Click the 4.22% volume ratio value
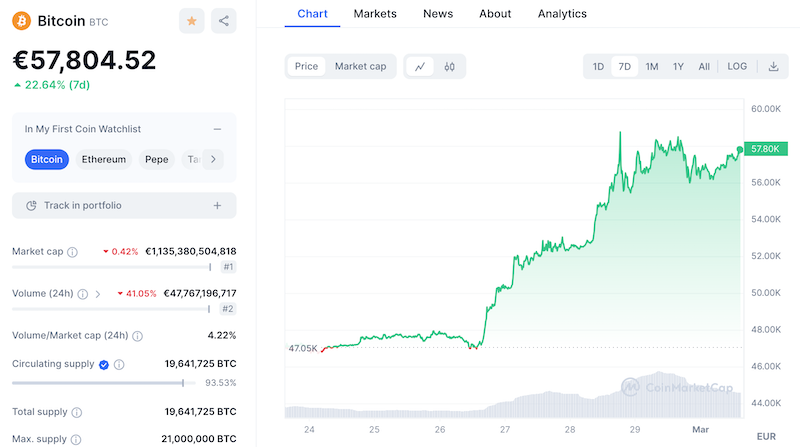 click(222, 335)
